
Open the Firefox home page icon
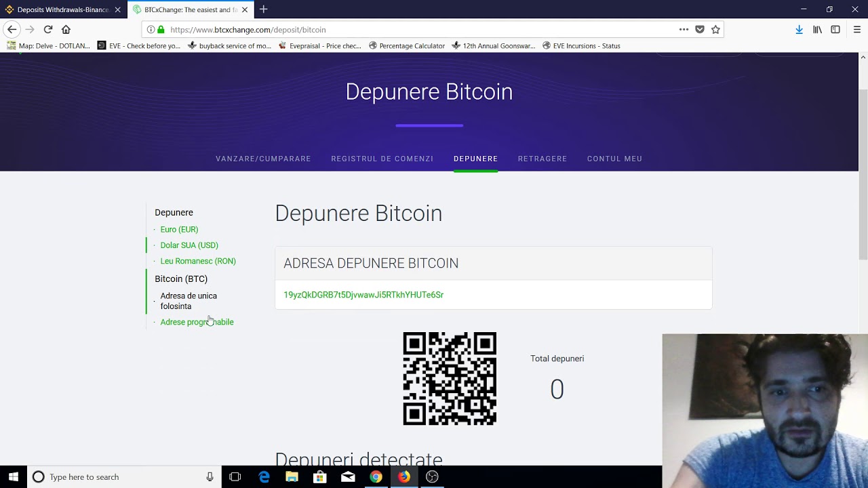(x=66, y=29)
